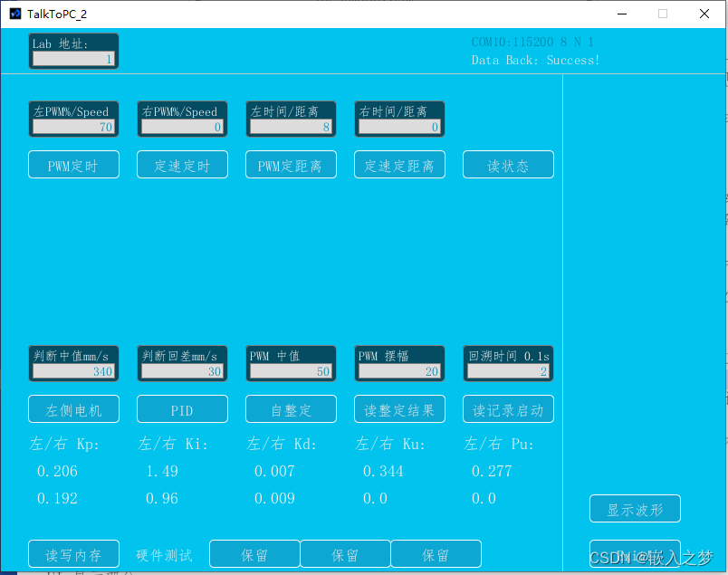Start the PWM定距离 button
728x575 pixels.
tap(291, 165)
